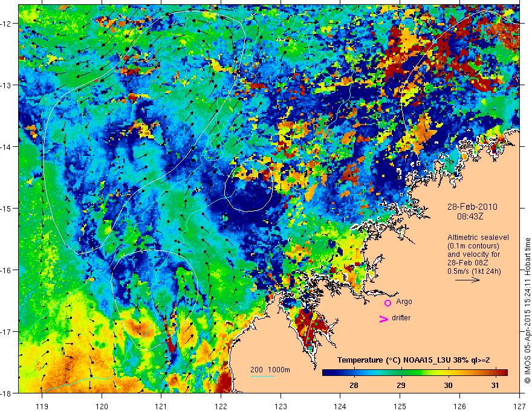Click latitude axis label '-13'
This screenshot has height=411, width=532.
6,85
